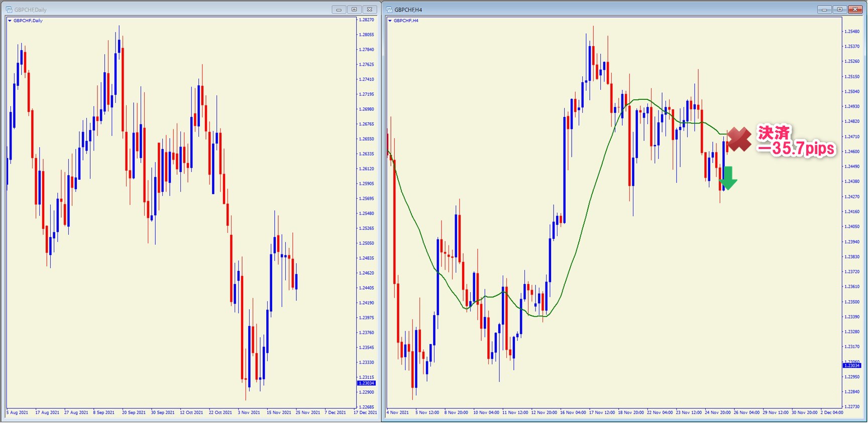The image size is (868, 423).
Task: Click the 1.24380 price label on H4 axis
Action: [x=852, y=182]
